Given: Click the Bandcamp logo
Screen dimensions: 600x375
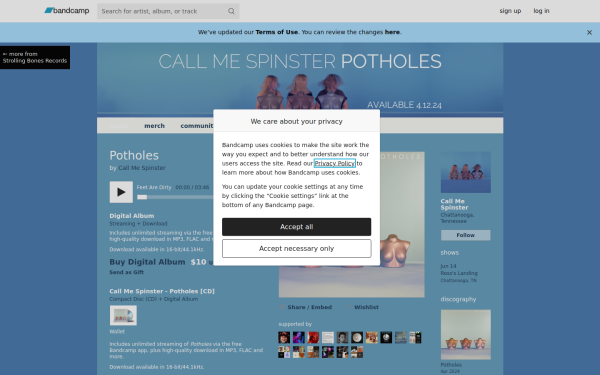Looking at the screenshot, I should coord(67,11).
